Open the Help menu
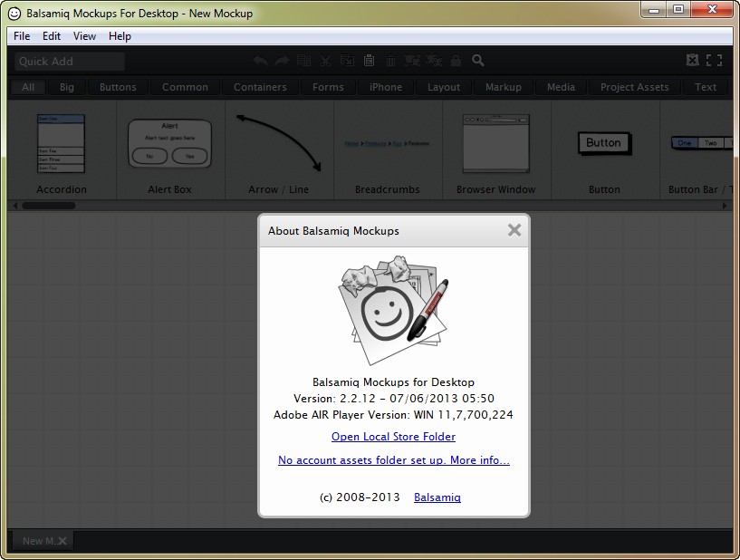The width and height of the screenshot is (740, 560). (x=120, y=36)
